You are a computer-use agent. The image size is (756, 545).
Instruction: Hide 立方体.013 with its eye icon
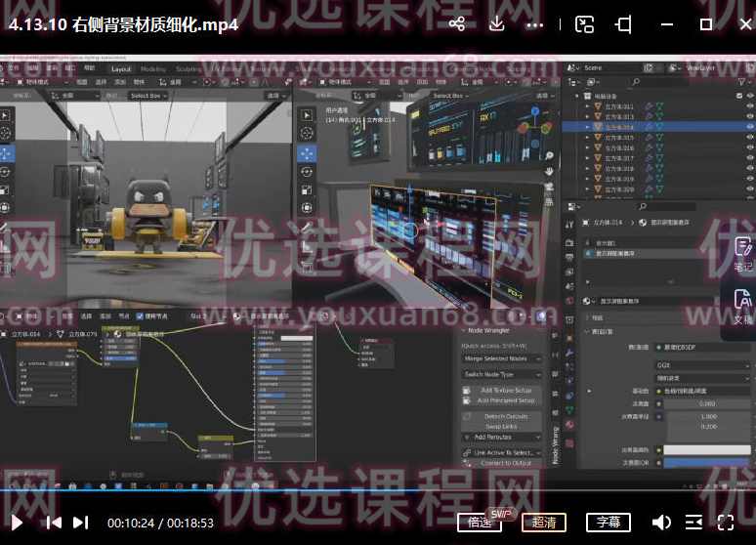coord(750,116)
